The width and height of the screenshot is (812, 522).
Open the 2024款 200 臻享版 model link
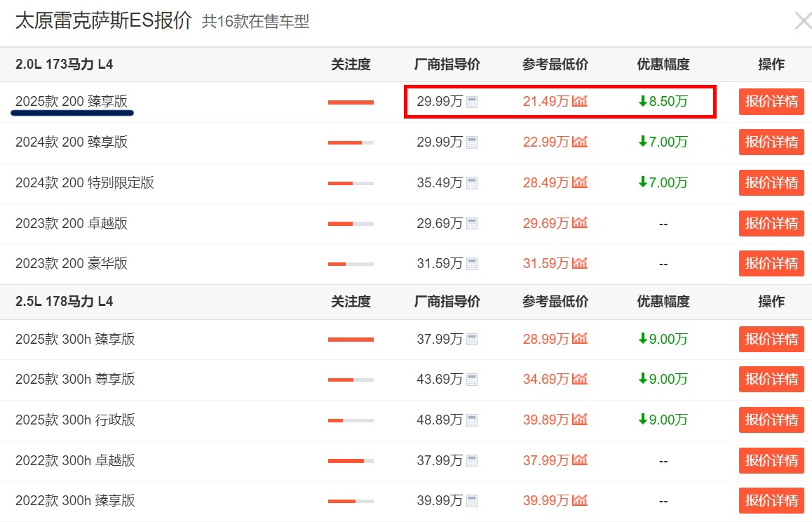72,142
